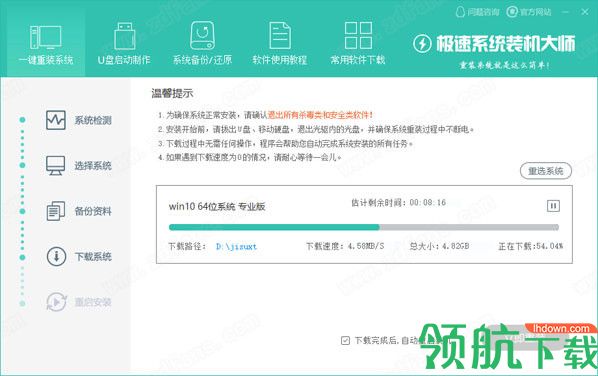This screenshot has width=598, height=376.
Task: Click the 估计剩余时间 00:08:16 text
Action: pos(398,202)
